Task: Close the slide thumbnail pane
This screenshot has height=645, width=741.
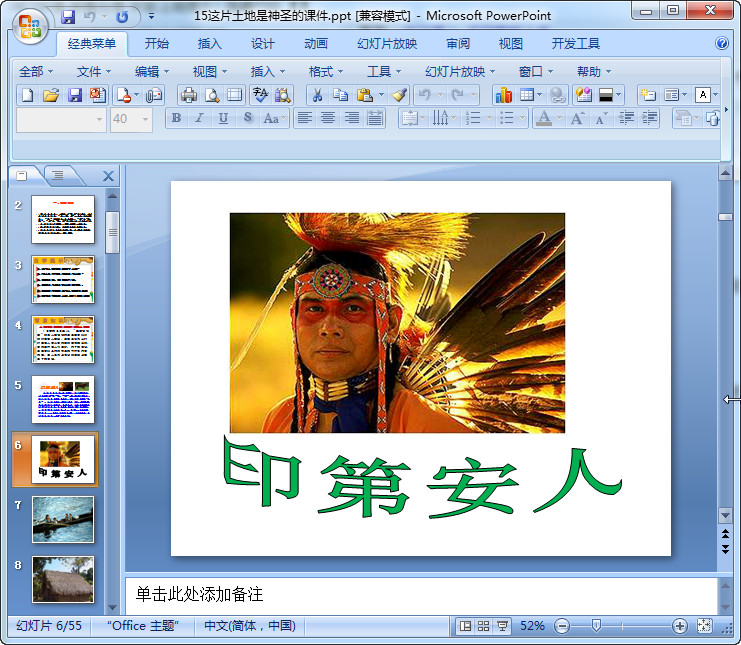Action: coord(108,176)
